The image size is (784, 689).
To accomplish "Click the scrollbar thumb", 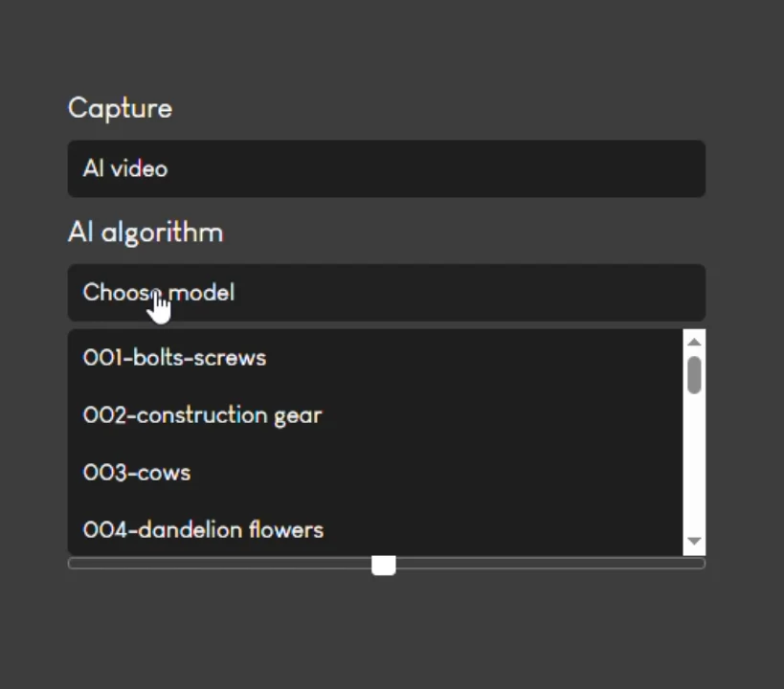I will (694, 373).
